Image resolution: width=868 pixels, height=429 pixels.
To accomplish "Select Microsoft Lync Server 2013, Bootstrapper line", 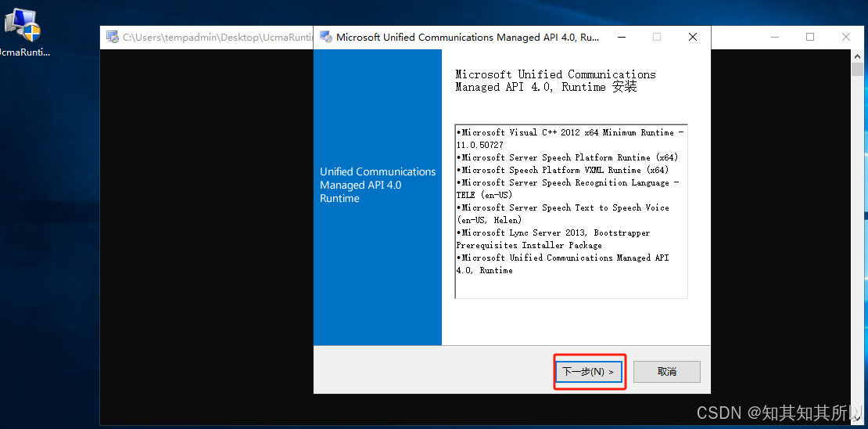I will (x=554, y=233).
